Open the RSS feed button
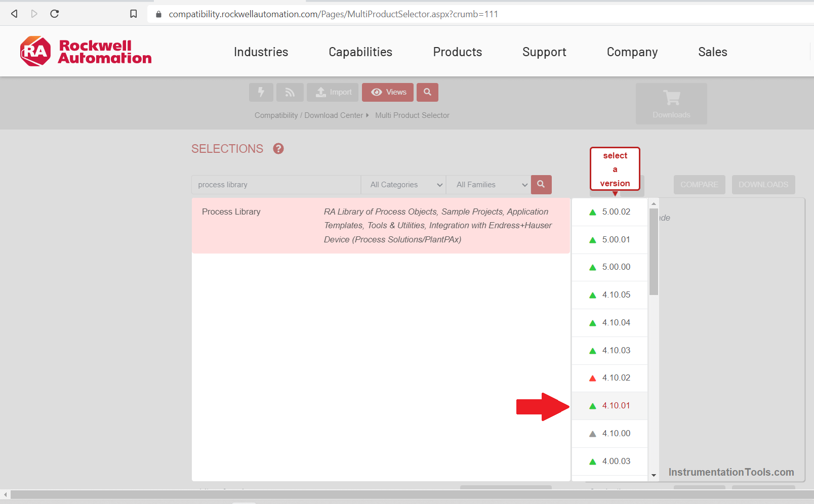The height and width of the screenshot is (504, 814). (x=290, y=92)
